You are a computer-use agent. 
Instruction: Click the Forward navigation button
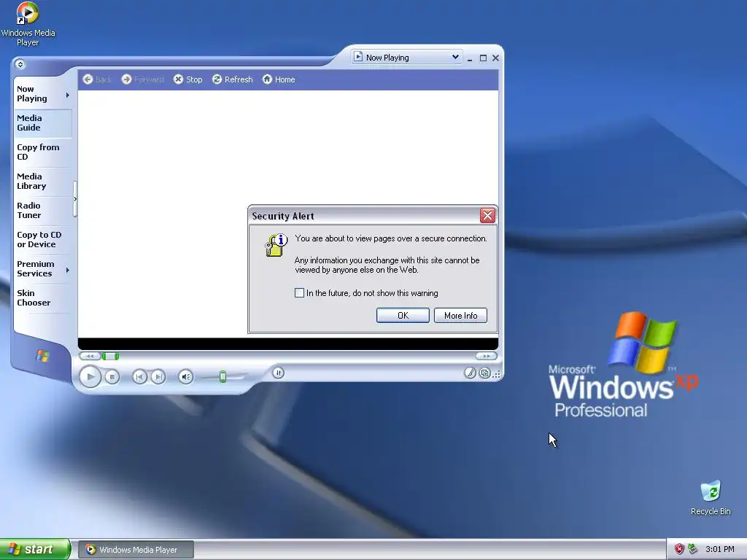(142, 79)
